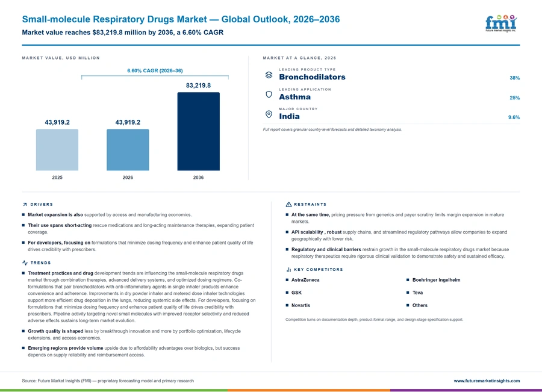
Task: Click the Novartis competitor entry
Action: pyautogui.click(x=301, y=305)
